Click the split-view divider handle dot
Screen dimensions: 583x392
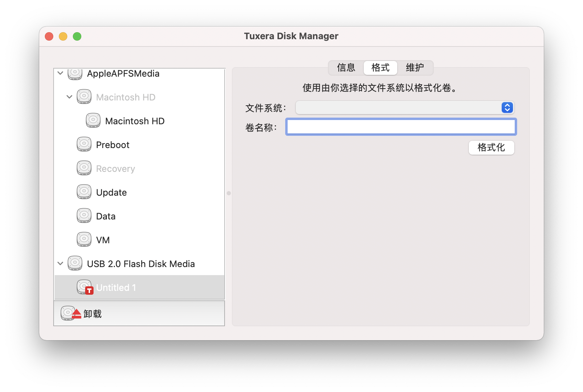(x=229, y=193)
